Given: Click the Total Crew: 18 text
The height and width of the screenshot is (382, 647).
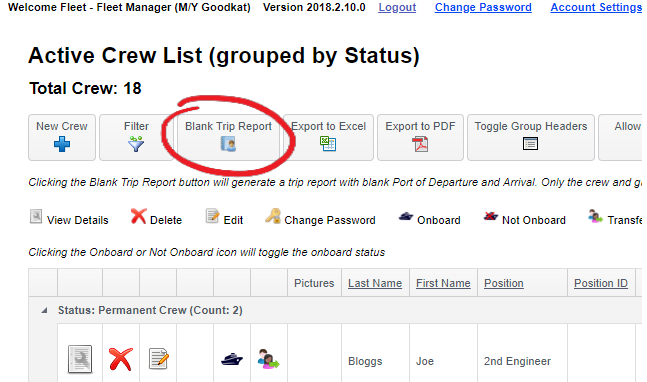Looking at the screenshot, I should pos(85,88).
